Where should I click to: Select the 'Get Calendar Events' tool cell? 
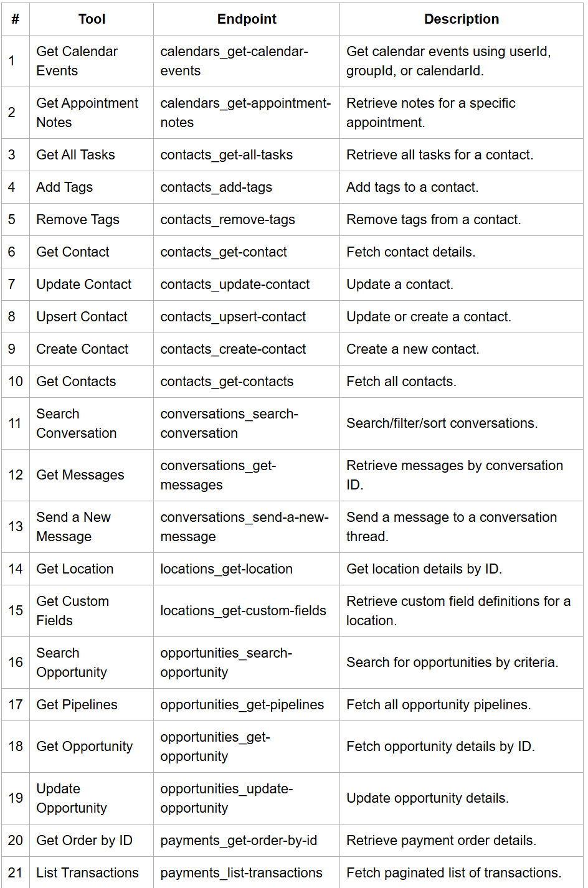pos(77,61)
